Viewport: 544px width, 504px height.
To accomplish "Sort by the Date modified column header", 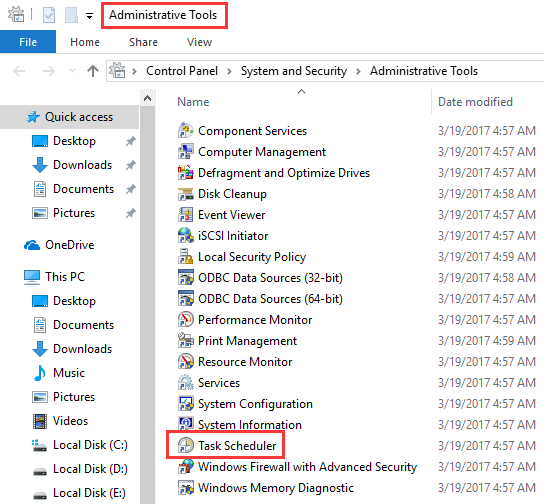I will pyautogui.click(x=475, y=102).
